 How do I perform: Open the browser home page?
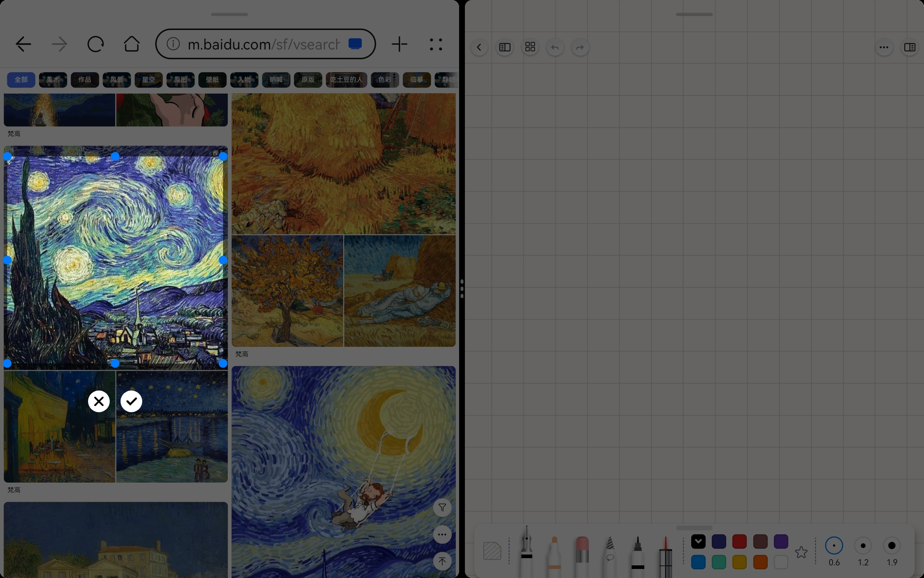coord(132,44)
